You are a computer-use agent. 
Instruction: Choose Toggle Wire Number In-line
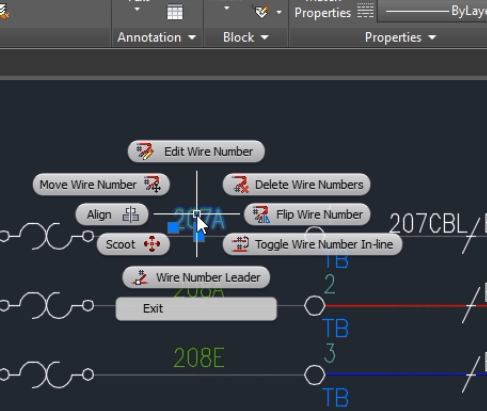[x=312, y=244]
